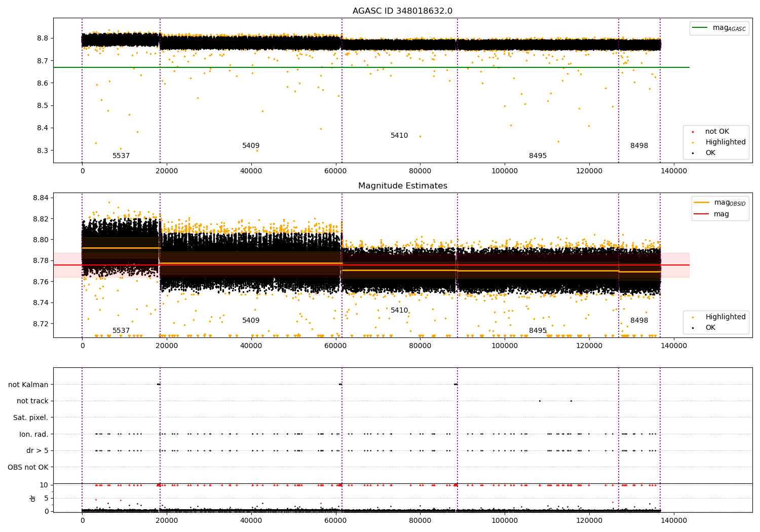The height and width of the screenshot is (532, 760).
Task: Click the 'not Kalman' row label
Action: click(28, 385)
